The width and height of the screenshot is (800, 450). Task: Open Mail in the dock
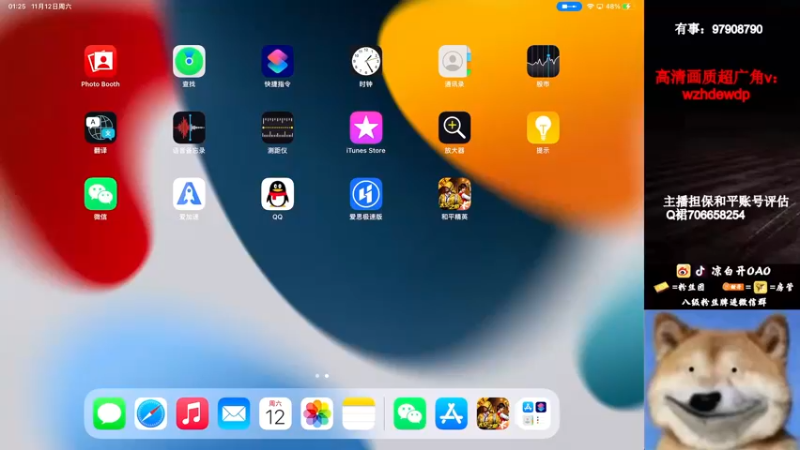(x=234, y=413)
